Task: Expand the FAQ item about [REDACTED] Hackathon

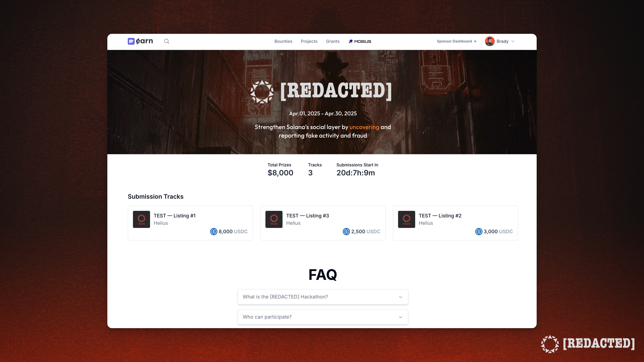Action: [322, 297]
